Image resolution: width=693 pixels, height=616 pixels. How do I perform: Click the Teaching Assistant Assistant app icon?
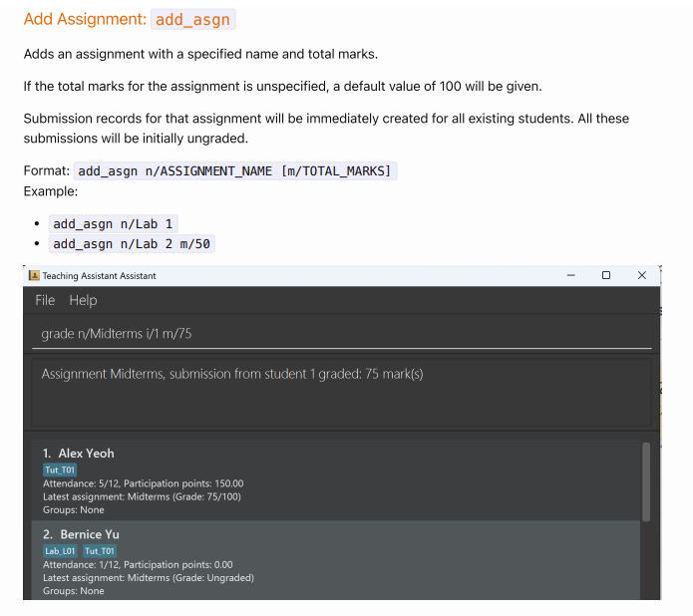[x=34, y=276]
